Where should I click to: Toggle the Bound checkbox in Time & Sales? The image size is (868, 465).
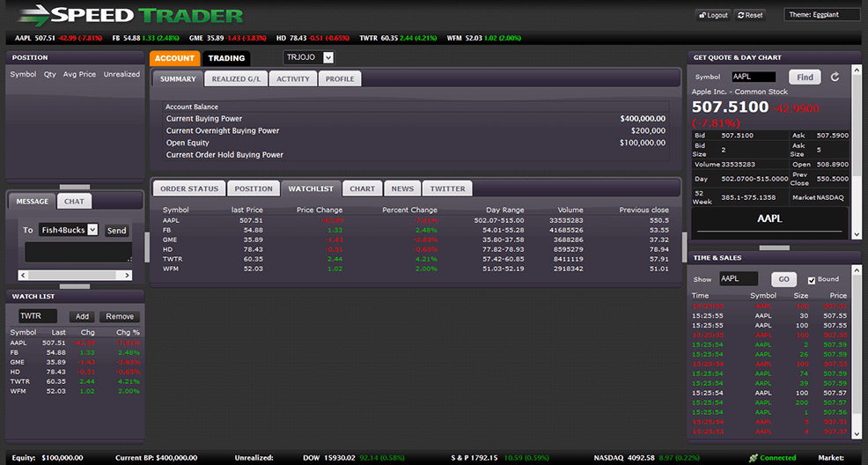(812, 280)
